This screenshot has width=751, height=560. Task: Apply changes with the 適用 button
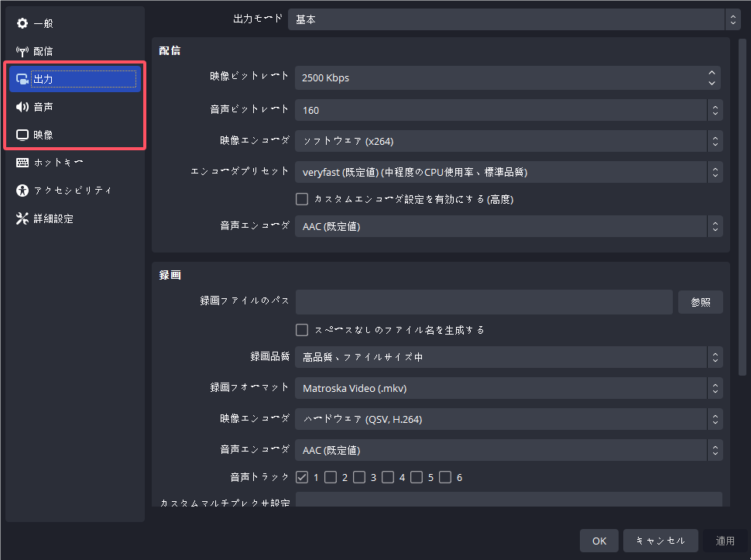(x=725, y=541)
